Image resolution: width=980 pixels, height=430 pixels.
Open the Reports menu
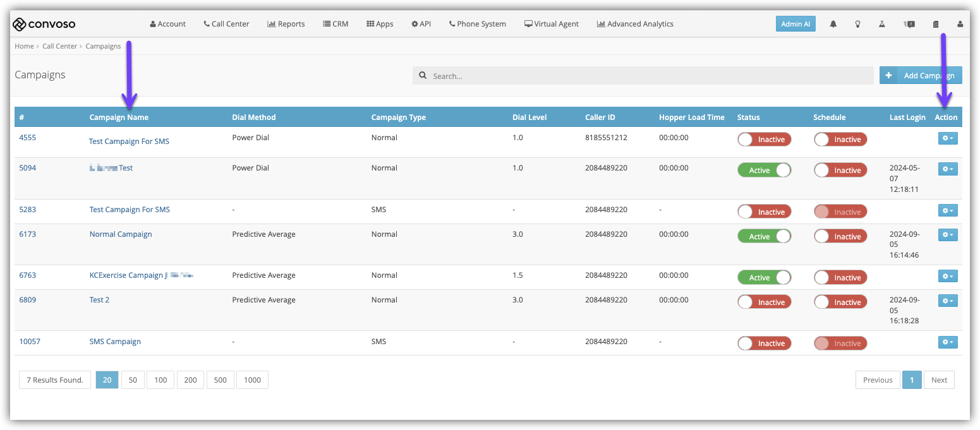pos(286,24)
